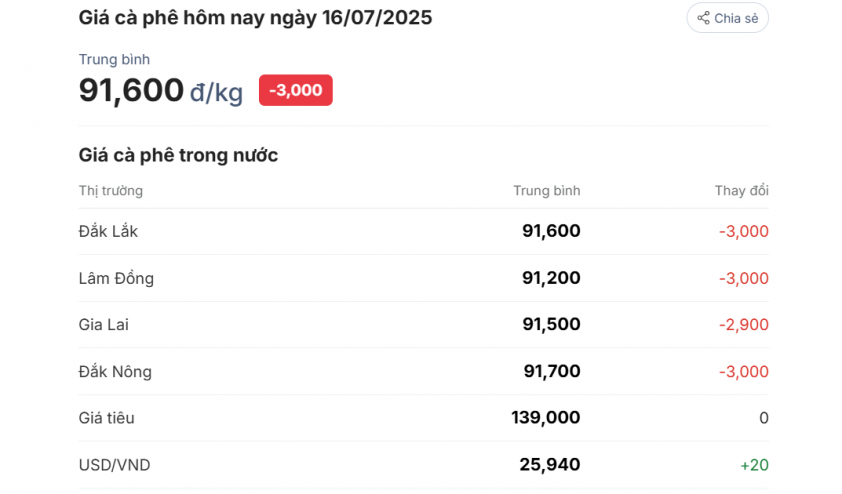
Task: Click the red -3,000 change badge
Action: pos(296,90)
